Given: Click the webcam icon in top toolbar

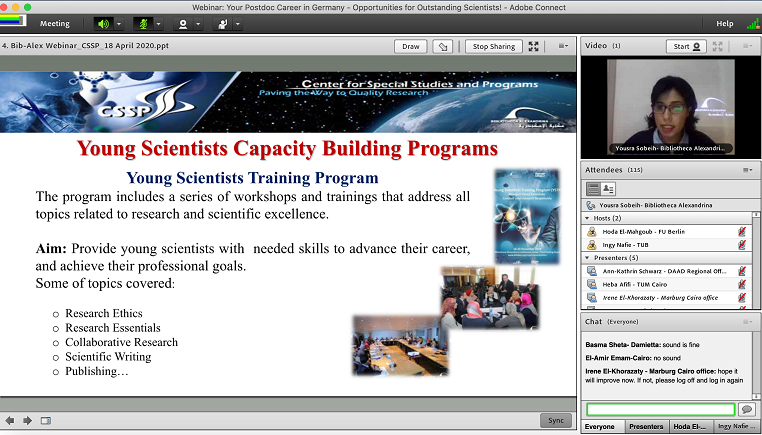Looking at the screenshot, I should tap(183, 23).
